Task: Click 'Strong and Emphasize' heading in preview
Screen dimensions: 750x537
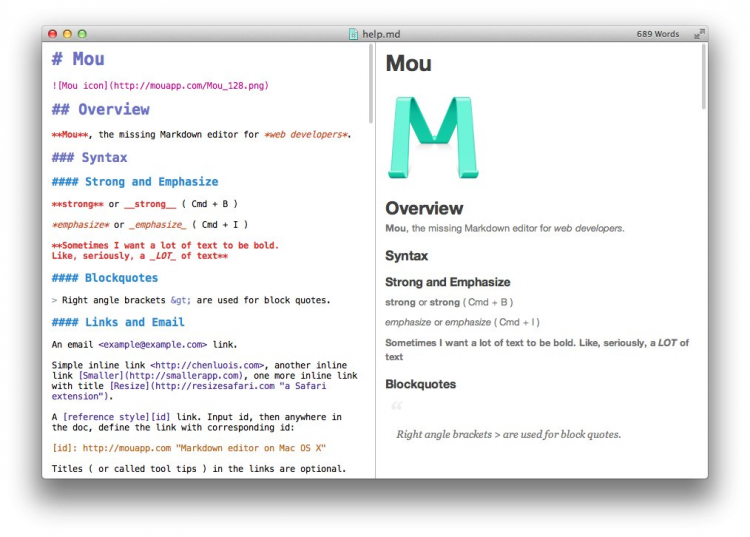Action: click(448, 282)
